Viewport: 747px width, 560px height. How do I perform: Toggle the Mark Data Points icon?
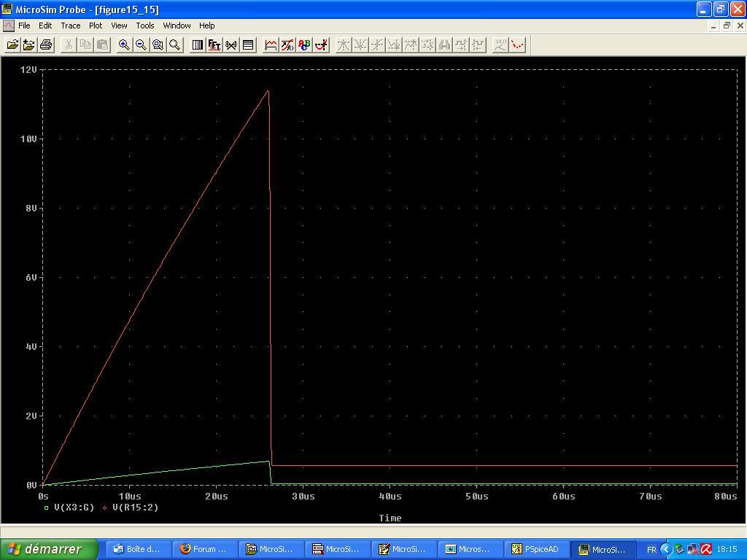click(517, 44)
